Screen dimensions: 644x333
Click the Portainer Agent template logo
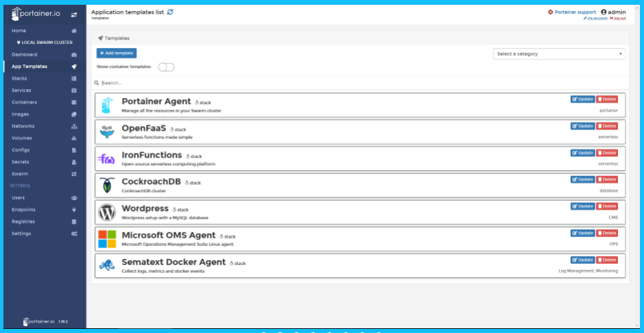coord(107,106)
